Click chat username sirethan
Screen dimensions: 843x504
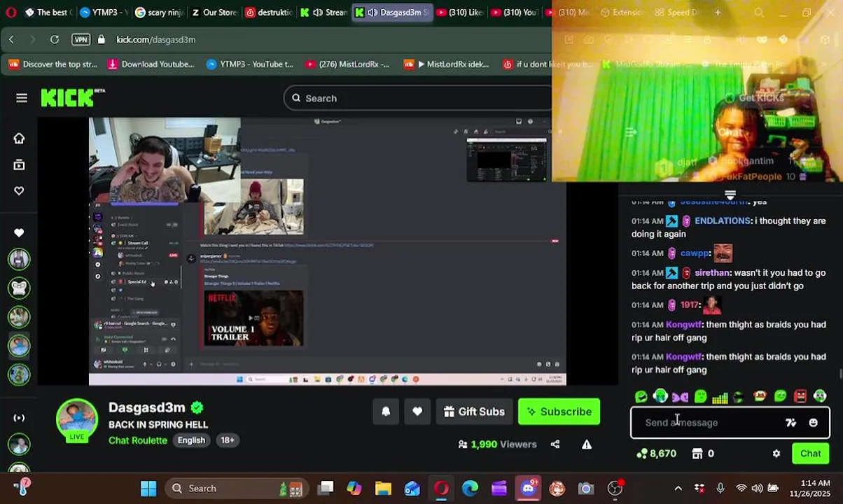[x=713, y=272]
